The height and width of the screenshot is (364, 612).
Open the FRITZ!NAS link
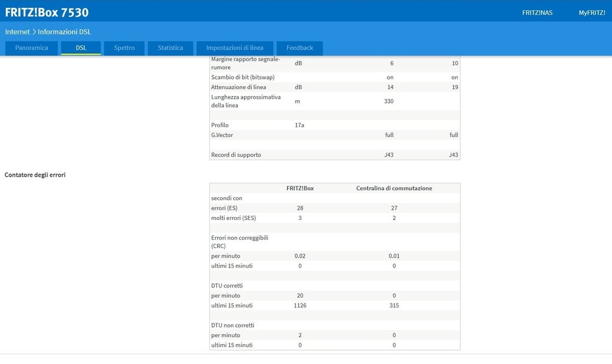[x=535, y=13]
